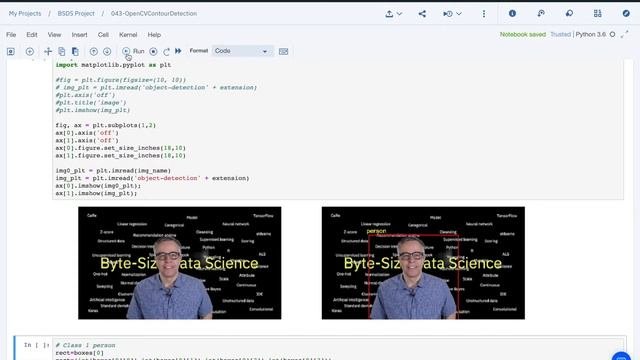Show notebook information panel
This screenshot has width=640, height=360.
click(x=512, y=13)
